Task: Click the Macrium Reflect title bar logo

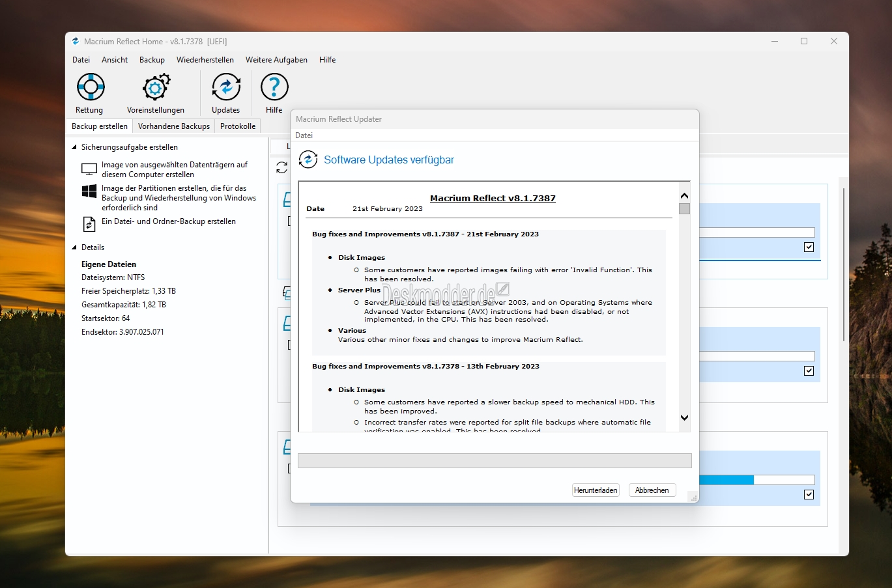Action: coord(76,41)
